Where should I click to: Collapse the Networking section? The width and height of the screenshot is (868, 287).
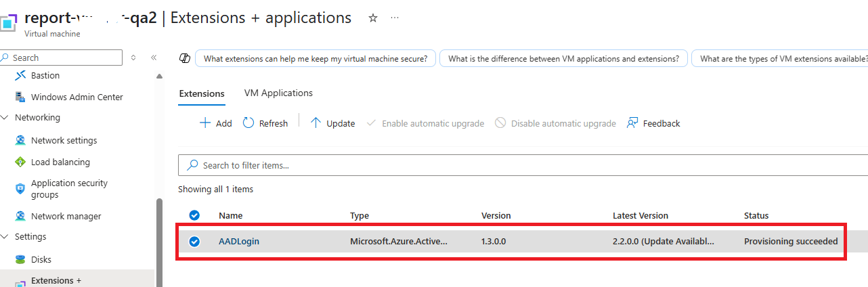6,117
